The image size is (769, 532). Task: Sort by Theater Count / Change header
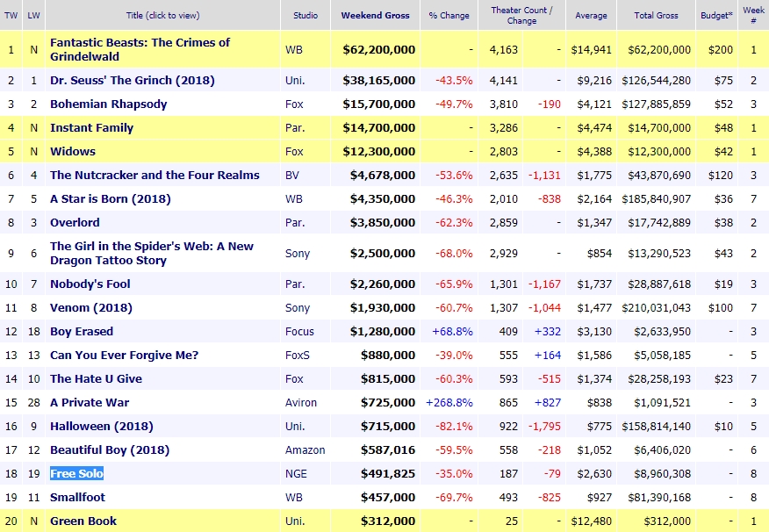[521, 15]
